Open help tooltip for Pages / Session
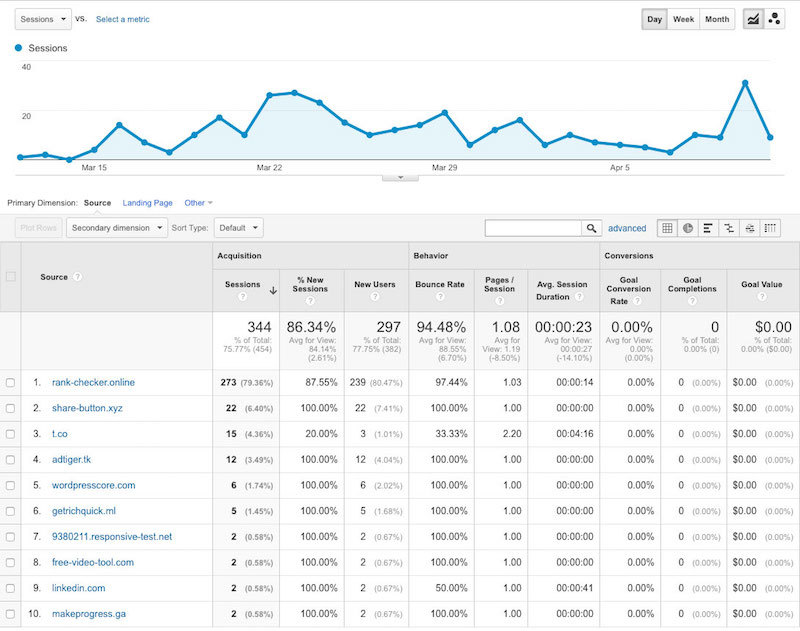This screenshot has height=631, width=800. [499, 301]
